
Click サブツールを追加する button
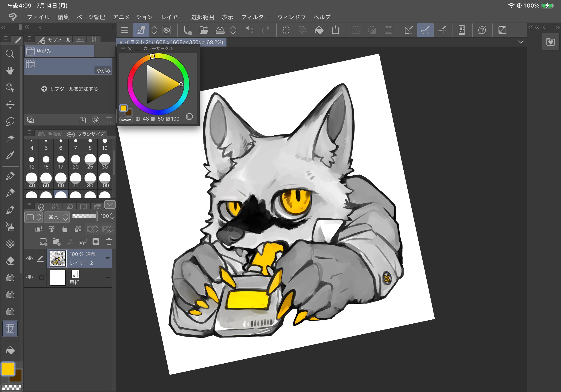click(x=70, y=89)
